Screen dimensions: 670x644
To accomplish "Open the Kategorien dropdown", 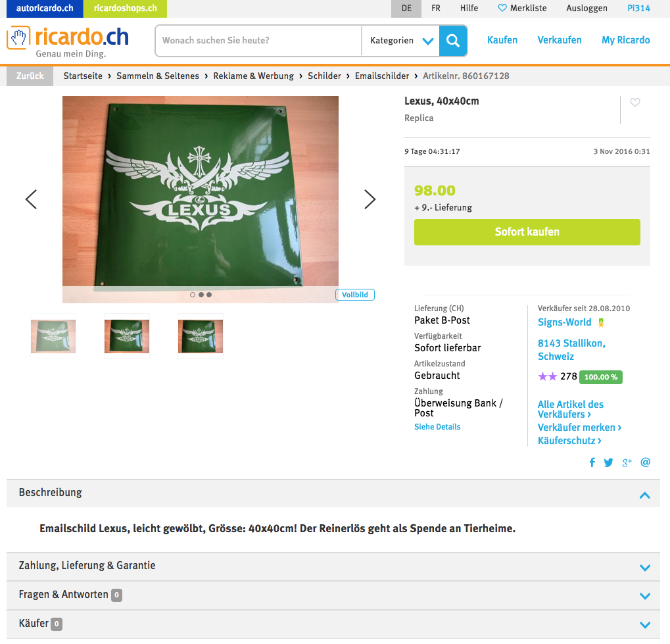I will click(402, 41).
